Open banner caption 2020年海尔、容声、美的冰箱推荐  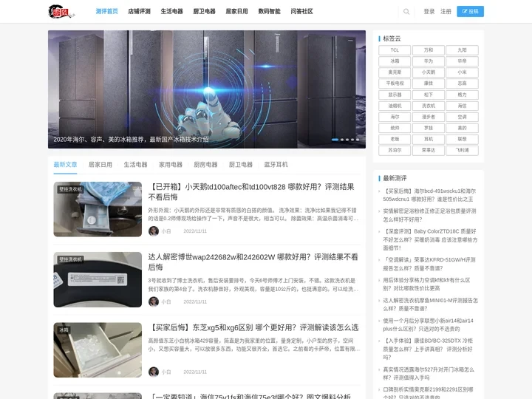(131, 140)
